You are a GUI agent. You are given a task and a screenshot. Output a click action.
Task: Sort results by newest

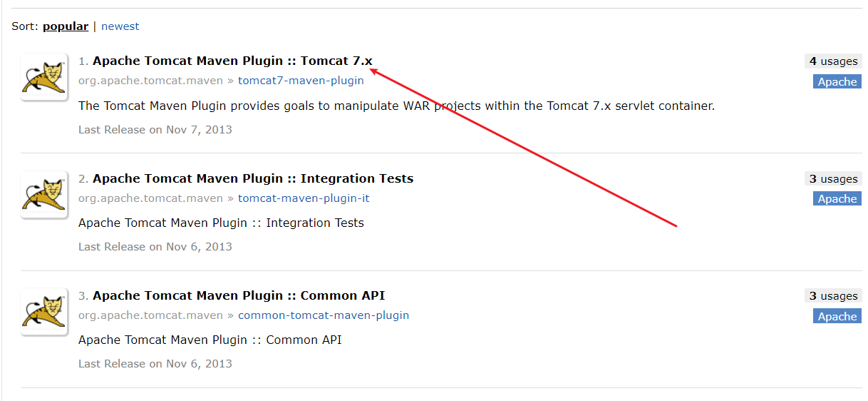click(120, 26)
